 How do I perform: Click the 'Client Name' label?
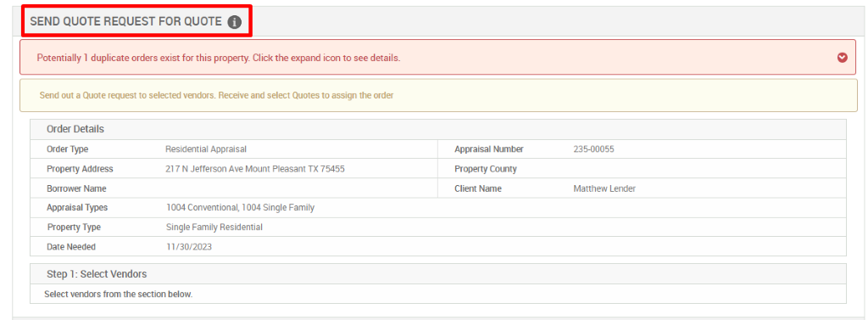point(478,188)
